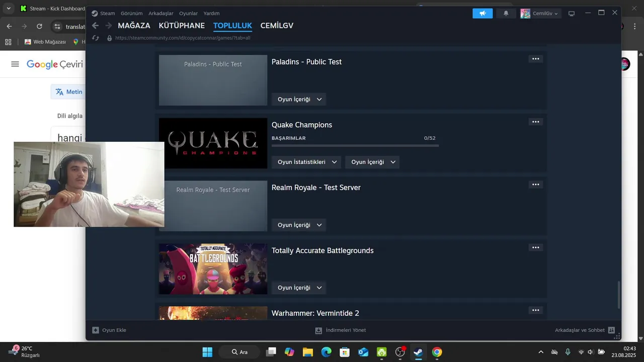The height and width of the screenshot is (362, 644).
Task: Open the CemilGv account dropdown
Action: pos(545,14)
